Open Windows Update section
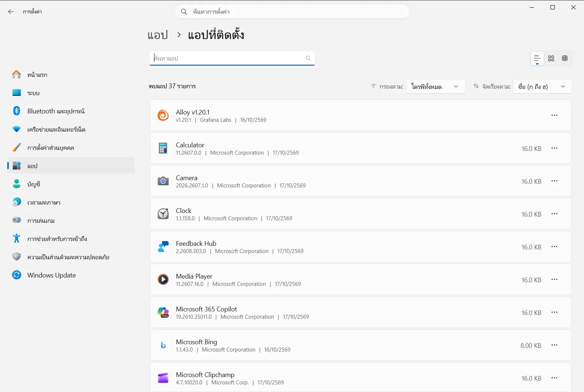 71,275
